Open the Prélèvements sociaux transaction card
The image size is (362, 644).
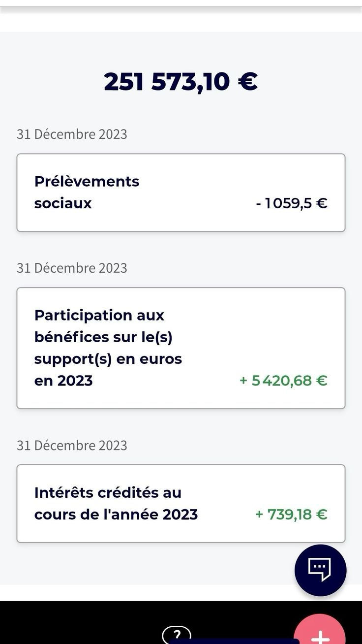point(181,193)
